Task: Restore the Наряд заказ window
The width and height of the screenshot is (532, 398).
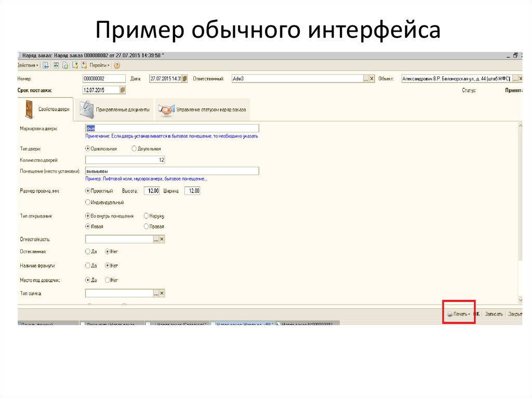Action: pos(516,55)
